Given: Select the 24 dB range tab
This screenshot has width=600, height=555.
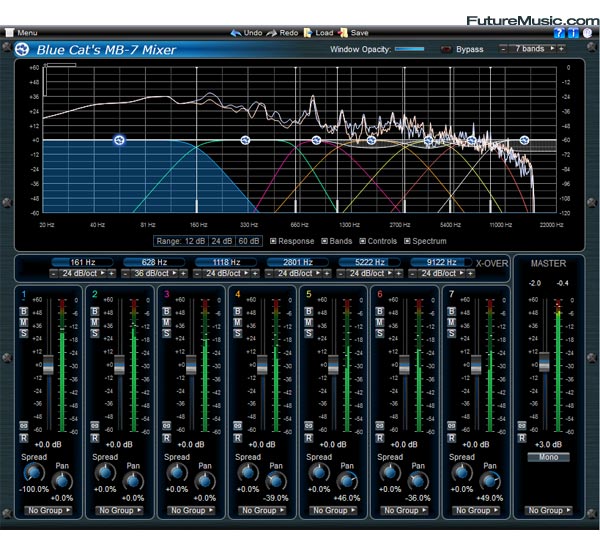Looking at the screenshot, I should (x=222, y=241).
